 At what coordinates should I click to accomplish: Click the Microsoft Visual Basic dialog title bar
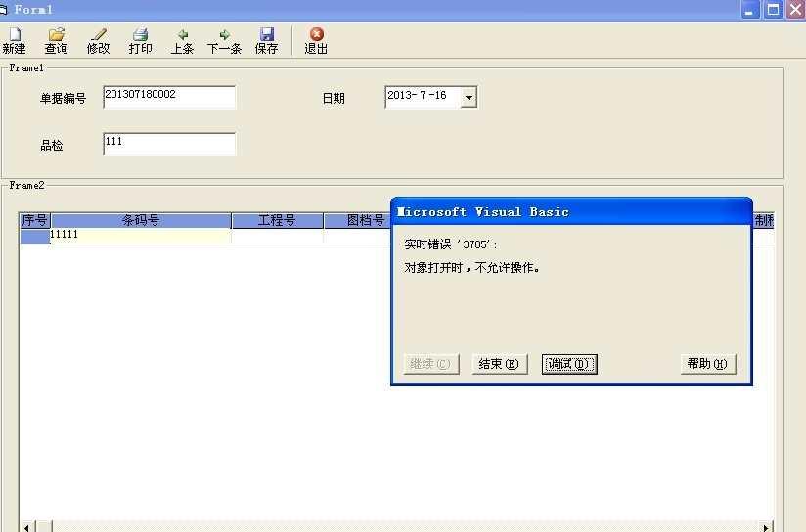click(571, 212)
